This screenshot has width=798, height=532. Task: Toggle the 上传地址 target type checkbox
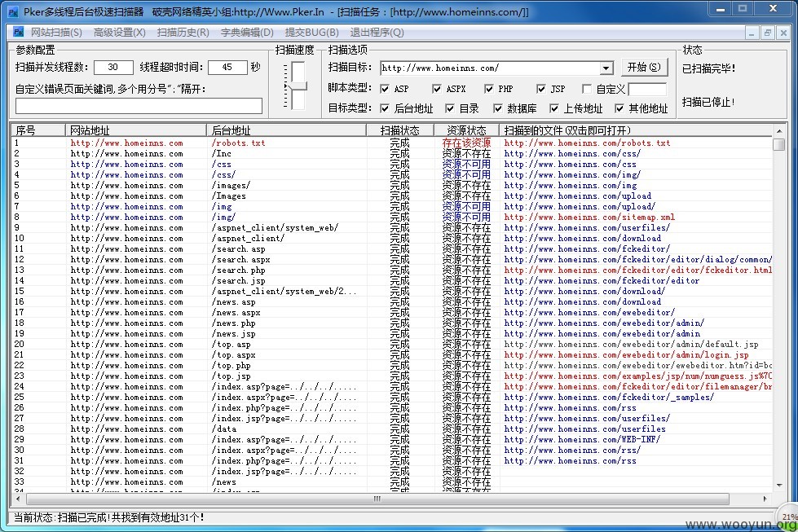(554, 108)
